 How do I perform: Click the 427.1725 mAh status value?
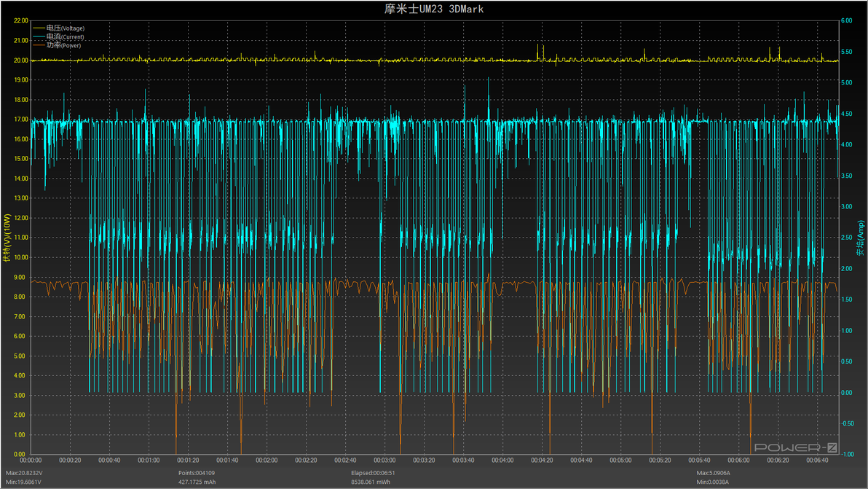pos(197,482)
